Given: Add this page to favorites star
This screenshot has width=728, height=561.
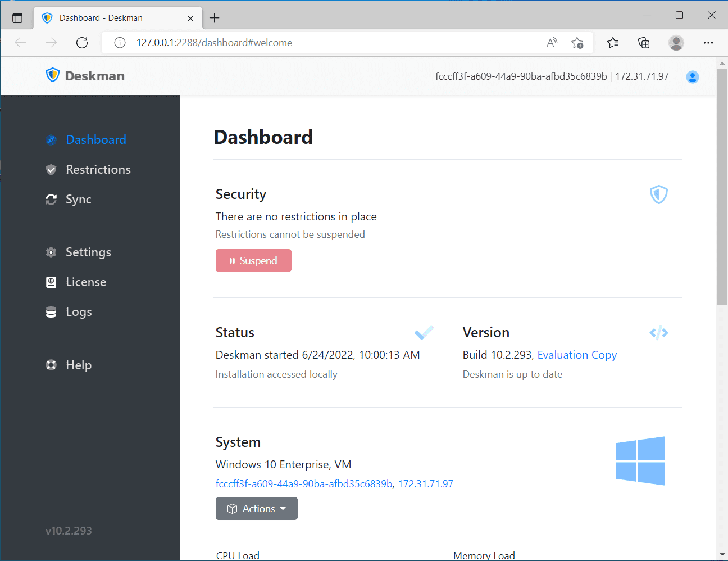Looking at the screenshot, I should pyautogui.click(x=577, y=43).
